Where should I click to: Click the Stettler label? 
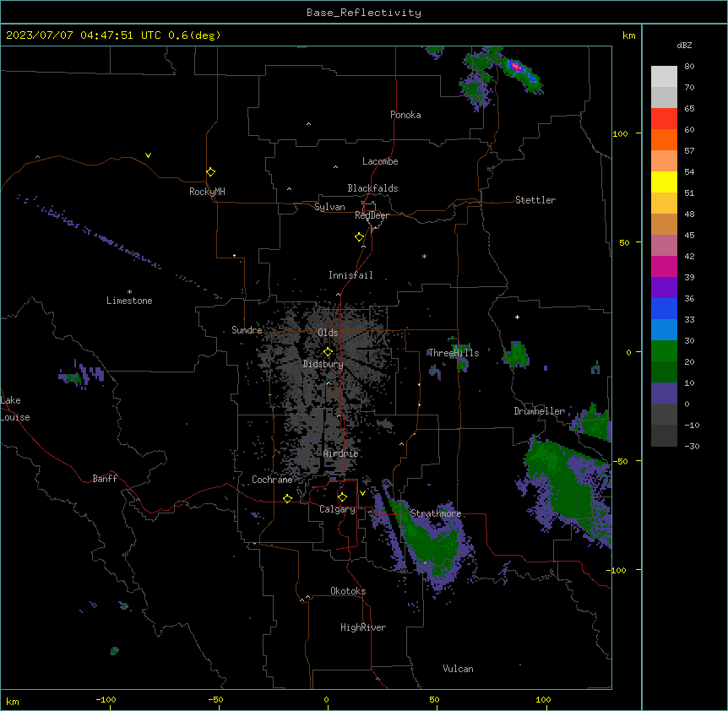(x=535, y=200)
